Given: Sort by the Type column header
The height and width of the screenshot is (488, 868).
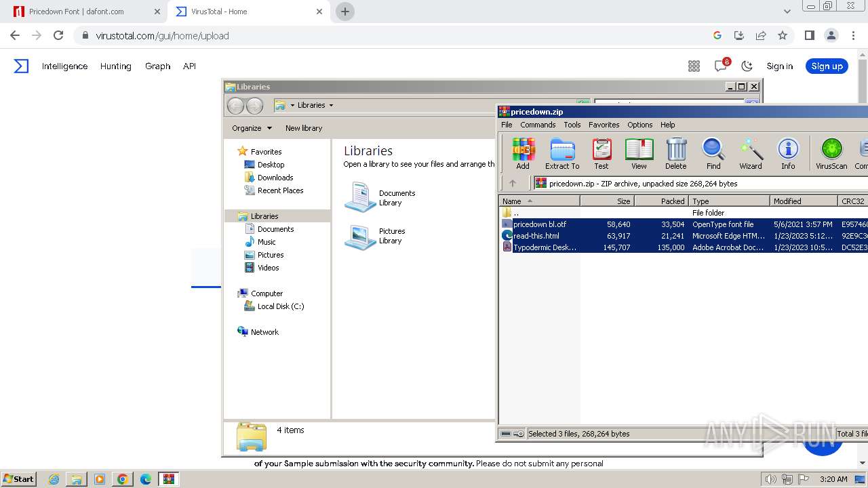Looking at the screenshot, I should tap(730, 201).
